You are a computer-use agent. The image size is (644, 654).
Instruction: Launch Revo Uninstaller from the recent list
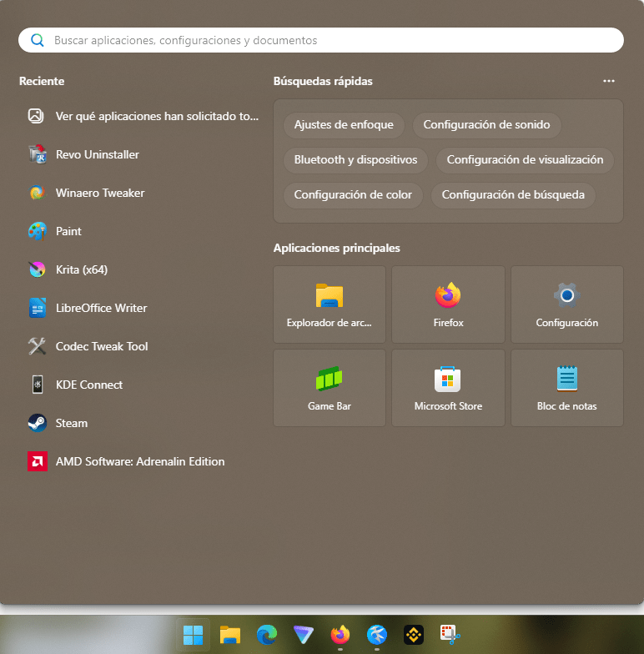pos(143,154)
